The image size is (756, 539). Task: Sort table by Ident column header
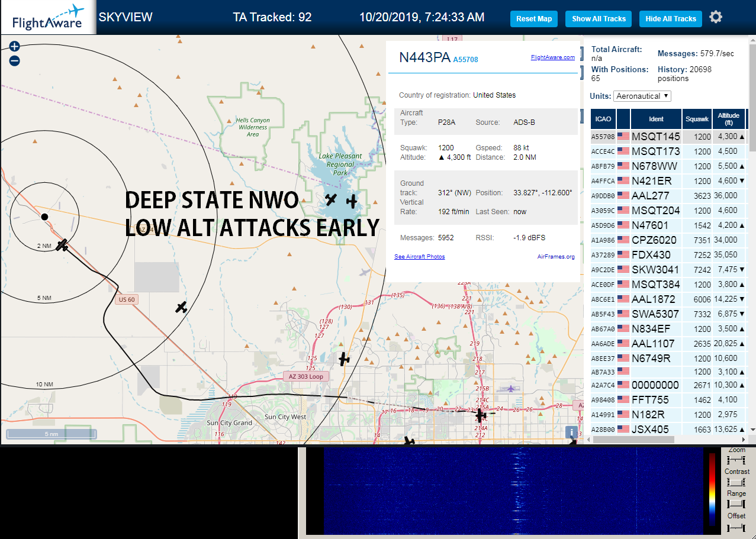point(657,119)
